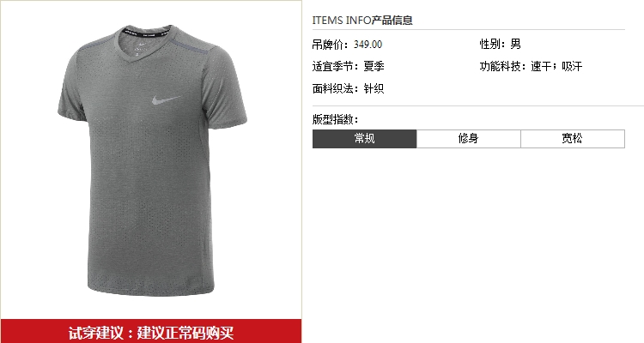Click the 性别:男 attribute

(501, 44)
